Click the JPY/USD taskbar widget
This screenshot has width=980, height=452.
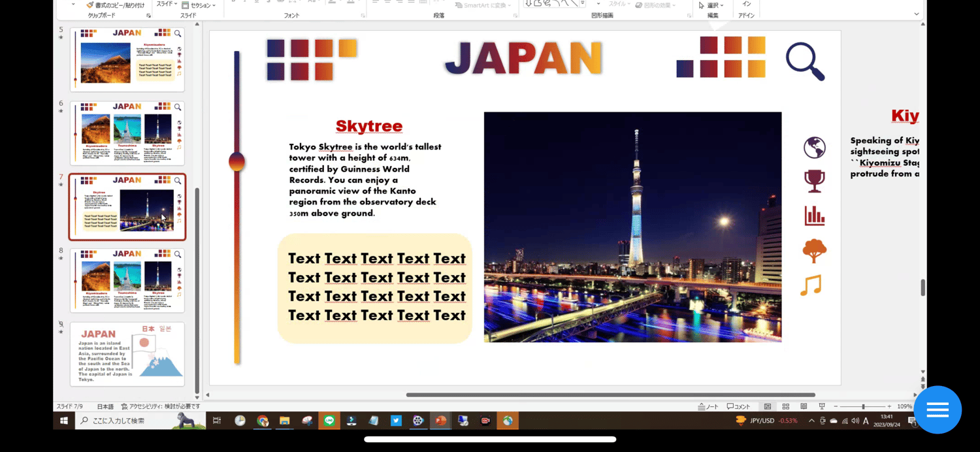pos(767,421)
